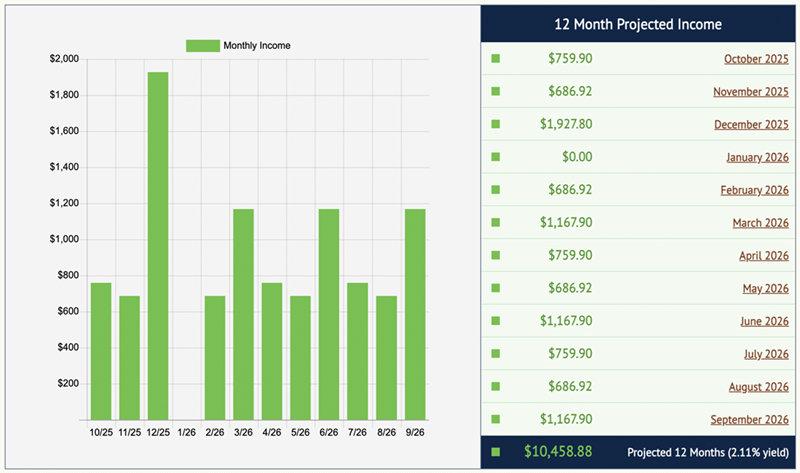The width and height of the screenshot is (800, 473).
Task: Click the 10/25 bar in the chart
Action: pyautogui.click(x=101, y=351)
